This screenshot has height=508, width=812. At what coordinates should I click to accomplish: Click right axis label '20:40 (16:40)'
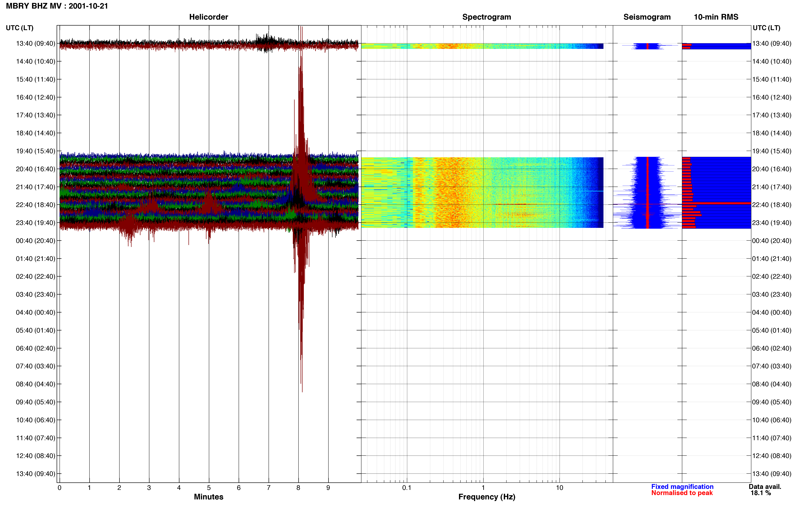pyautogui.click(x=772, y=169)
